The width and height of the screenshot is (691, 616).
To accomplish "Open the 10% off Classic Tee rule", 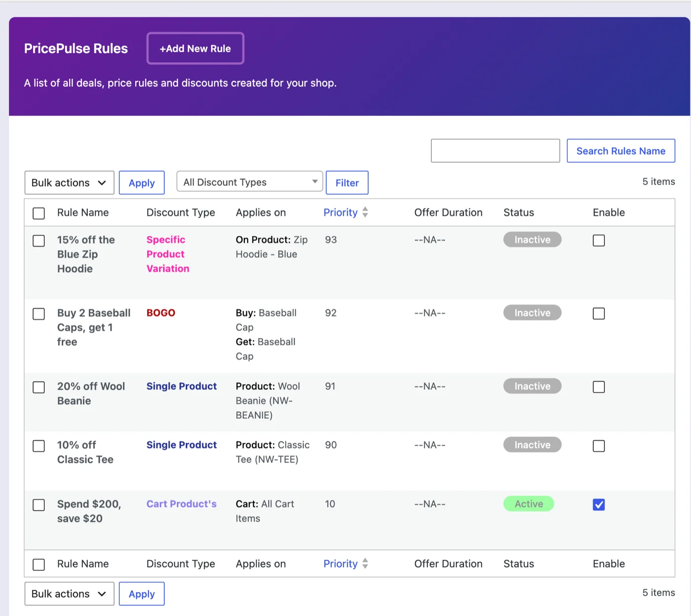I will (85, 452).
